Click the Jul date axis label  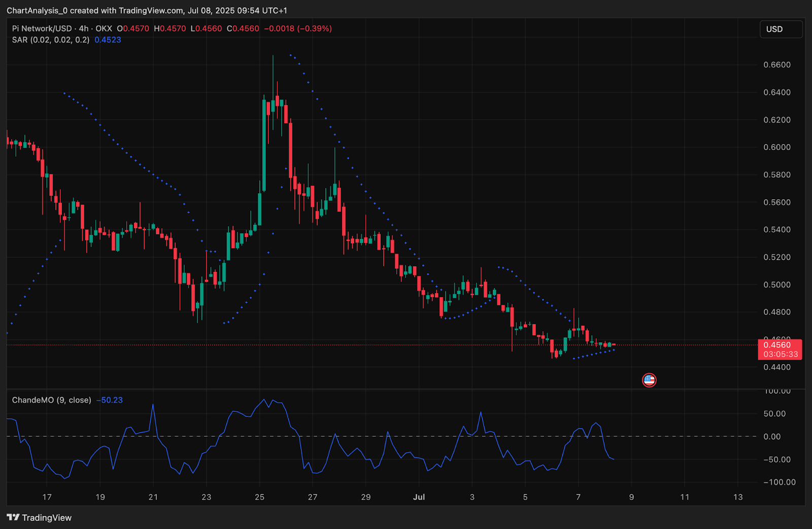click(419, 497)
